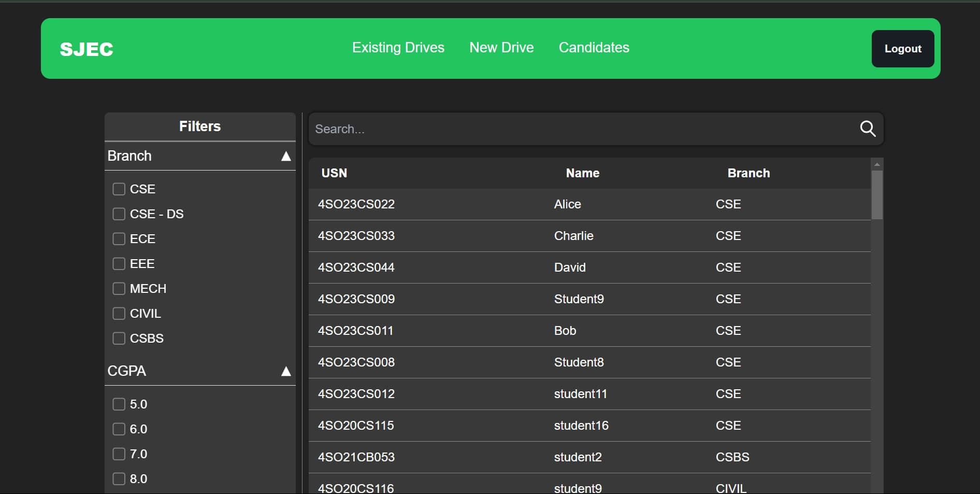The height and width of the screenshot is (494, 980).
Task: Toggle the CIVIL branch filter
Action: tap(119, 313)
